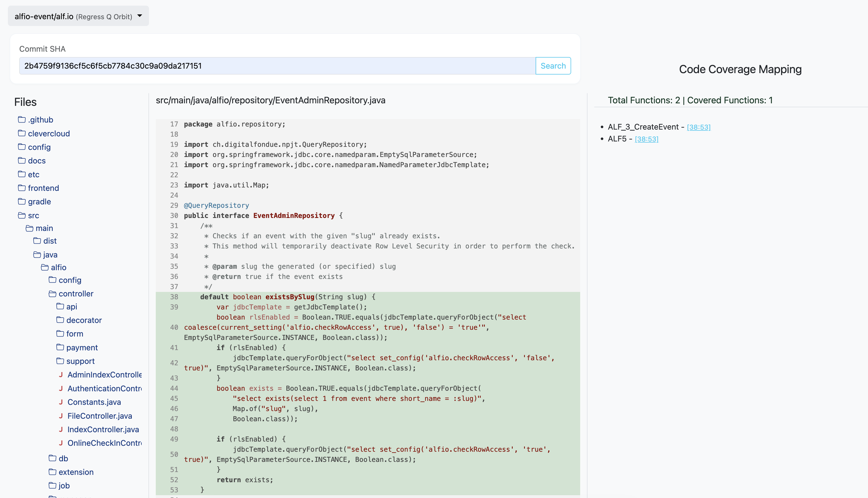Expand the .github folder
This screenshot has height=498, width=868.
click(40, 120)
